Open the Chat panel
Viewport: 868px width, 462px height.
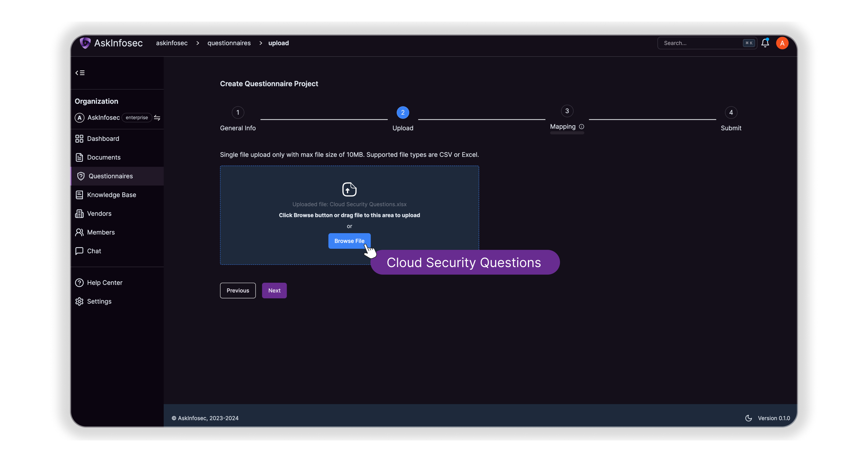[94, 251]
